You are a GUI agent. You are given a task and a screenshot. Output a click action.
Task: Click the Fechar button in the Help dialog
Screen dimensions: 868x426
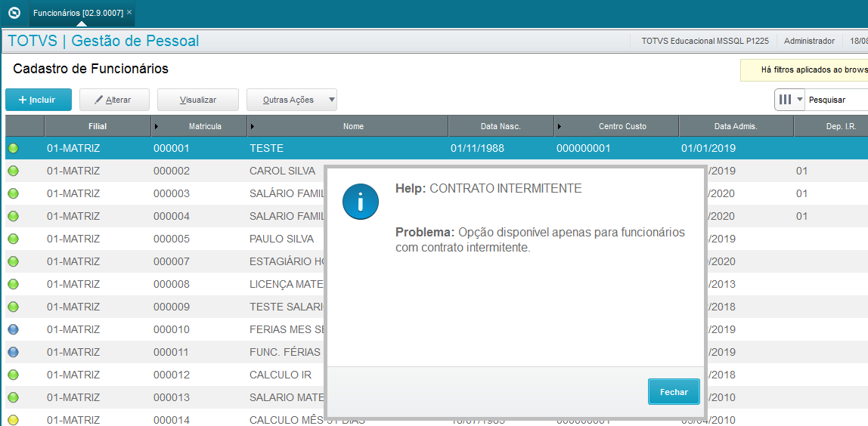tap(674, 392)
